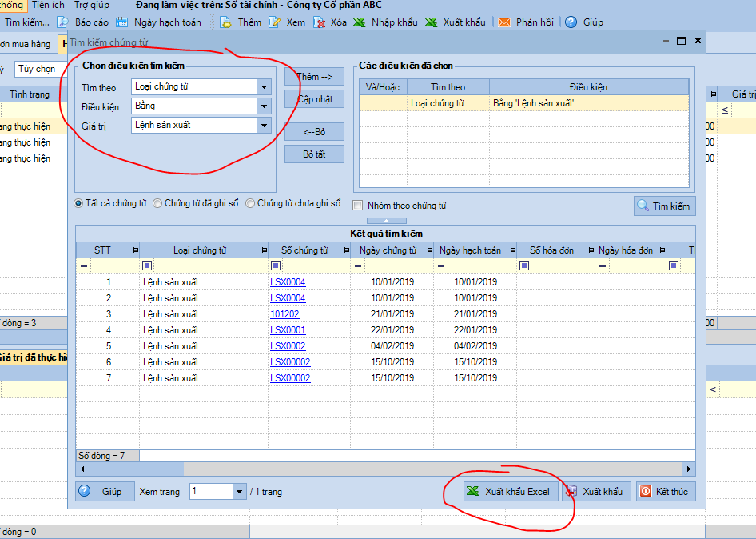Screen dimensions: 756x539
Task: Click Loại chứng từ filter input field
Action: pos(210,266)
